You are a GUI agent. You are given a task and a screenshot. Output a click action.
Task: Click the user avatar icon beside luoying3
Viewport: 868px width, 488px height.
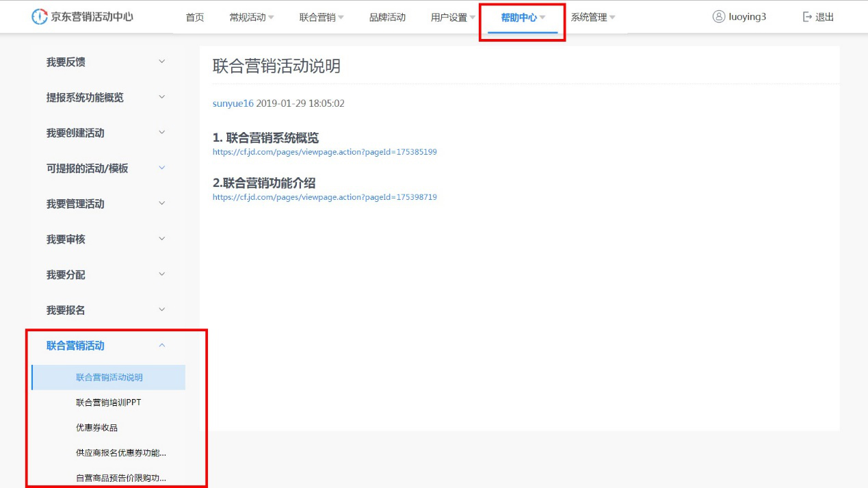coord(718,17)
